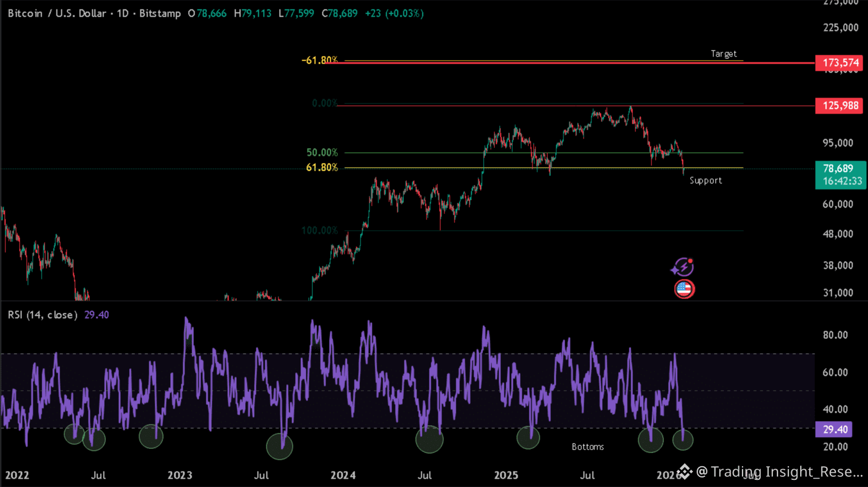Click the 2022 label on time axis
The image size is (868, 487).
[x=17, y=475]
